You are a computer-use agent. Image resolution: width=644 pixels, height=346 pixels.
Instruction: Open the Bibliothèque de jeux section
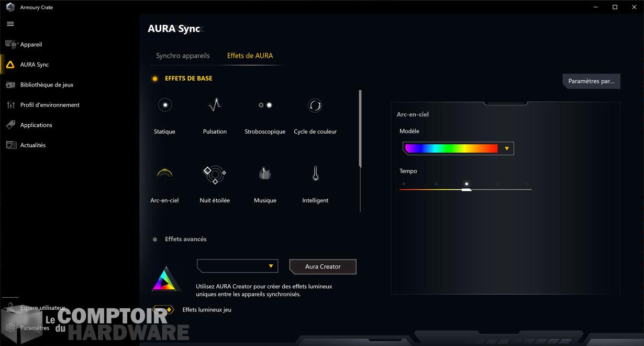pos(47,84)
